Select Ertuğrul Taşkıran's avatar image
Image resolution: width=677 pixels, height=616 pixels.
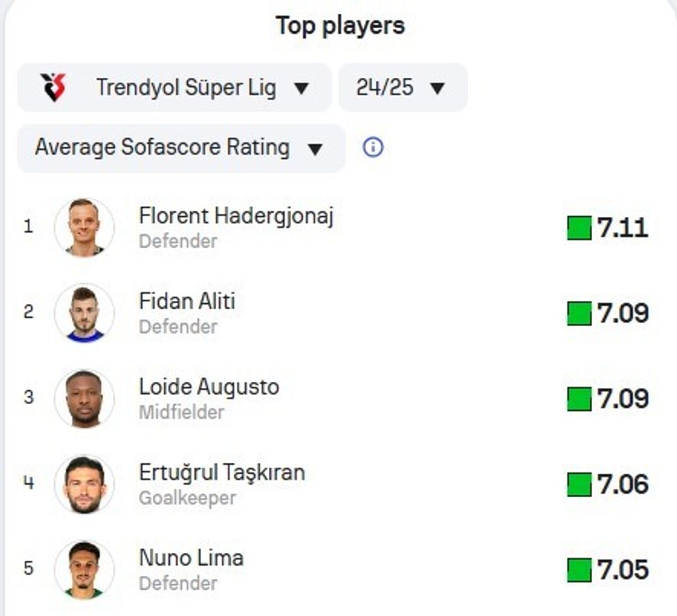(x=84, y=484)
